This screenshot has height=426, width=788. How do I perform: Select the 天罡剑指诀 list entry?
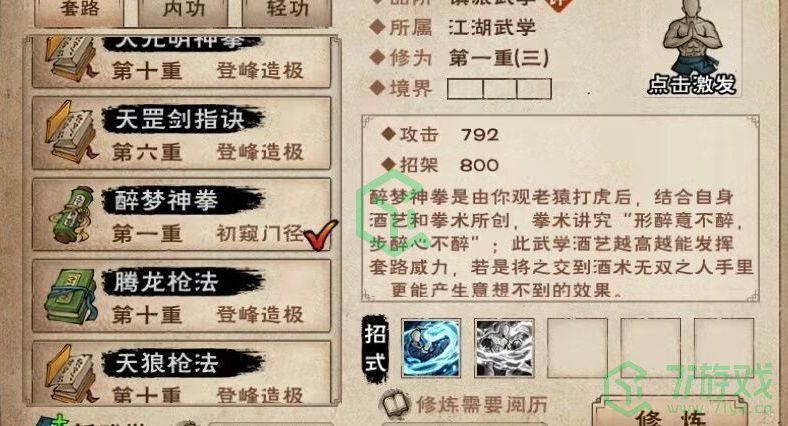click(x=181, y=133)
